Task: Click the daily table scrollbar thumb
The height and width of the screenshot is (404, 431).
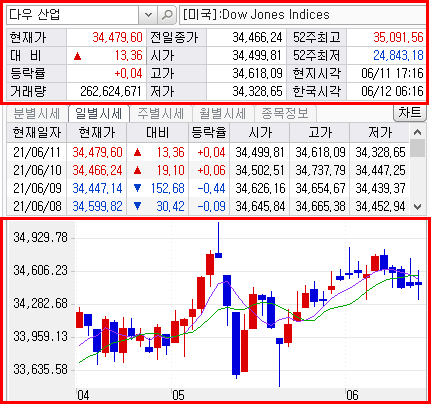Action: pos(417,148)
